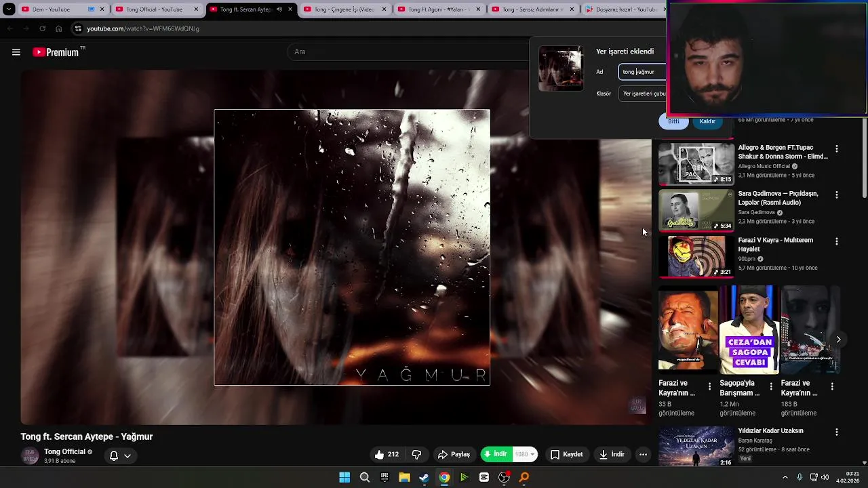Open more actions menu under the video

(x=643, y=454)
